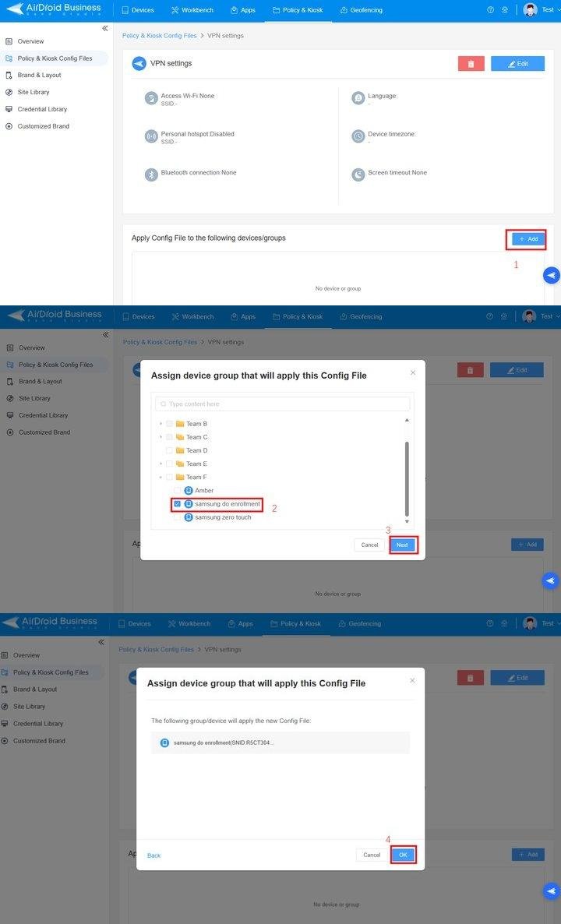Expand the Team E tree node arrow

(x=161, y=464)
